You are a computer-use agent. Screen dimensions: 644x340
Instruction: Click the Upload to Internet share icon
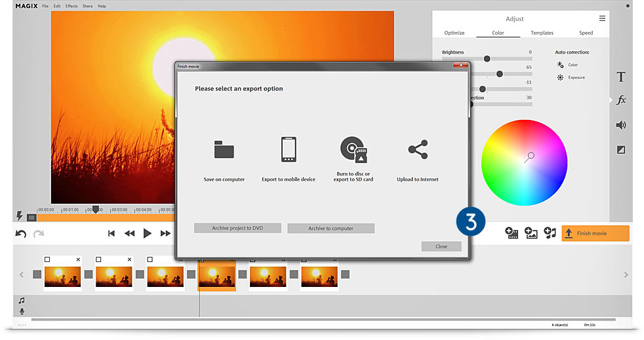pos(417,149)
